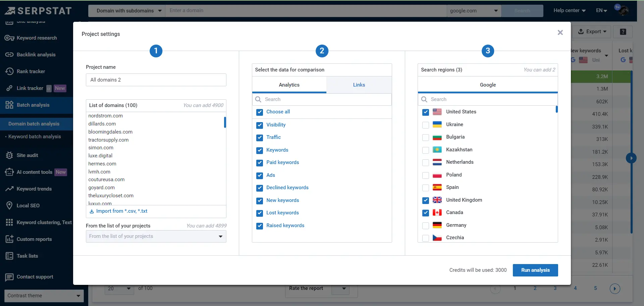The height and width of the screenshot is (306, 644).
Task: Open the google.com search engine dropdown
Action: point(474,11)
